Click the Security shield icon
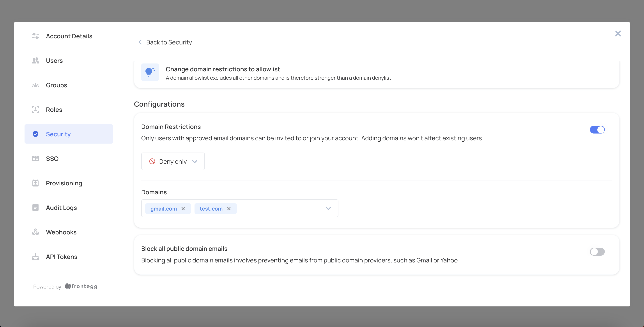Viewport: 644px width, 327px height. pyautogui.click(x=35, y=134)
